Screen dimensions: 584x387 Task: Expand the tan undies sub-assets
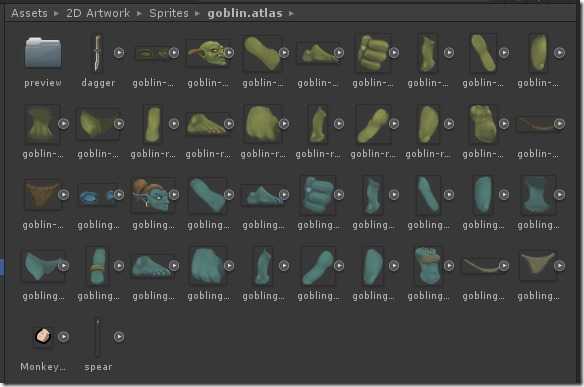coord(559,266)
